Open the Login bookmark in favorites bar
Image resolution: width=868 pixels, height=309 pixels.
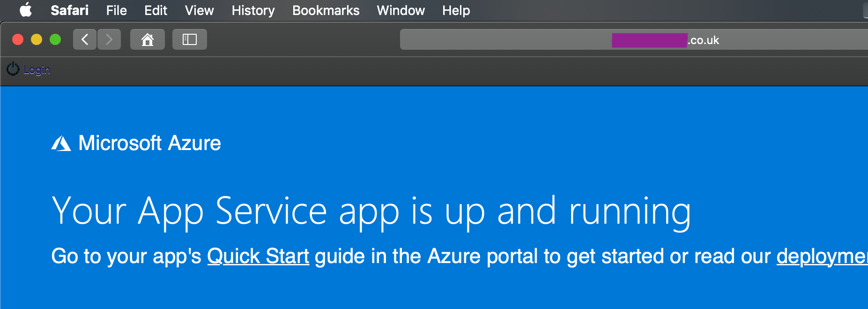(x=37, y=70)
